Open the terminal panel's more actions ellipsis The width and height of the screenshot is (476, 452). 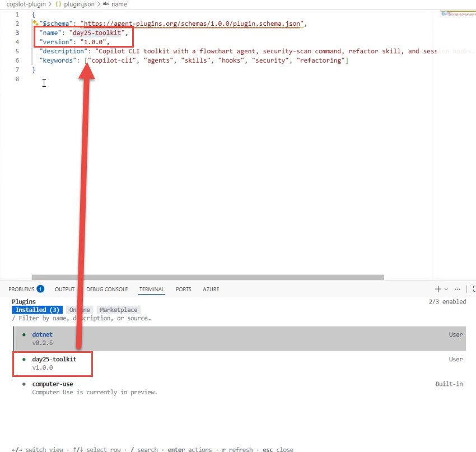pos(457,289)
